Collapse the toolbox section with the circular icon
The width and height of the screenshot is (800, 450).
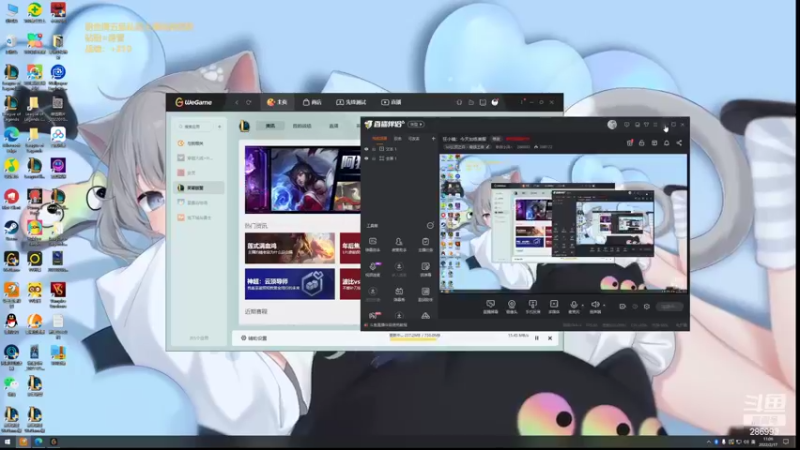[x=430, y=226]
